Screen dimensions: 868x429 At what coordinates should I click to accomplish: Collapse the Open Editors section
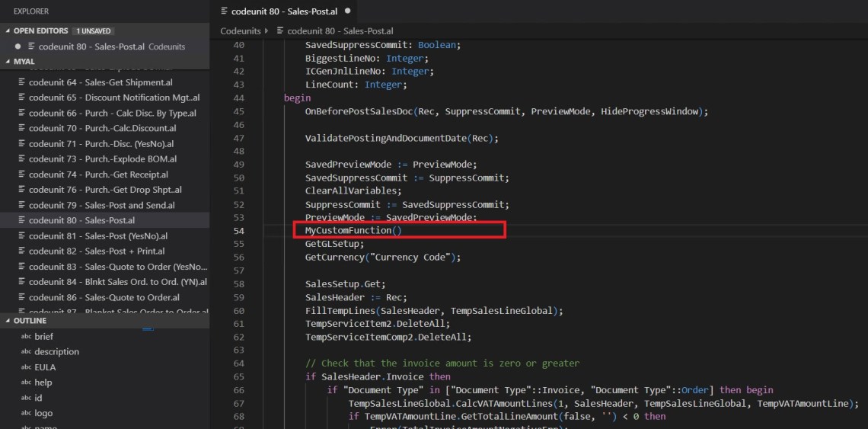pyautogui.click(x=8, y=31)
